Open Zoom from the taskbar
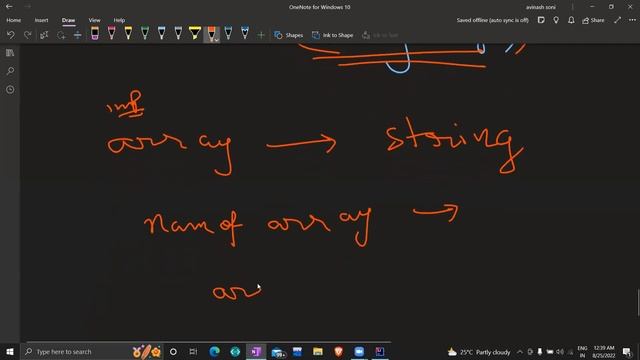The width and height of the screenshot is (640, 360). pos(359,351)
